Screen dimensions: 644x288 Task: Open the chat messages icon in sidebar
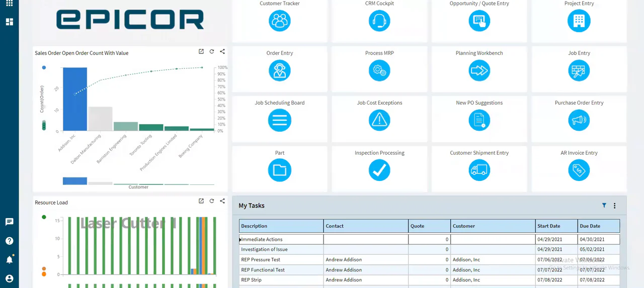9,222
